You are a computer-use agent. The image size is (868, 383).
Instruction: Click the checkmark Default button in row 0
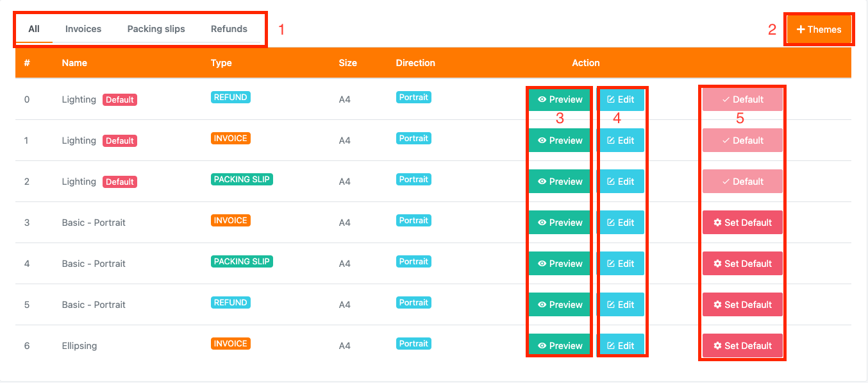(x=742, y=99)
